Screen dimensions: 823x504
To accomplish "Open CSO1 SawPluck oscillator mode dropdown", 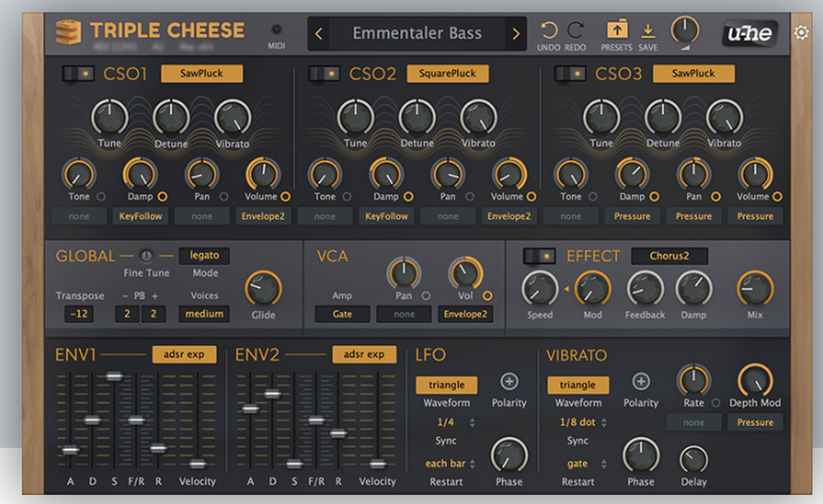I will [202, 74].
